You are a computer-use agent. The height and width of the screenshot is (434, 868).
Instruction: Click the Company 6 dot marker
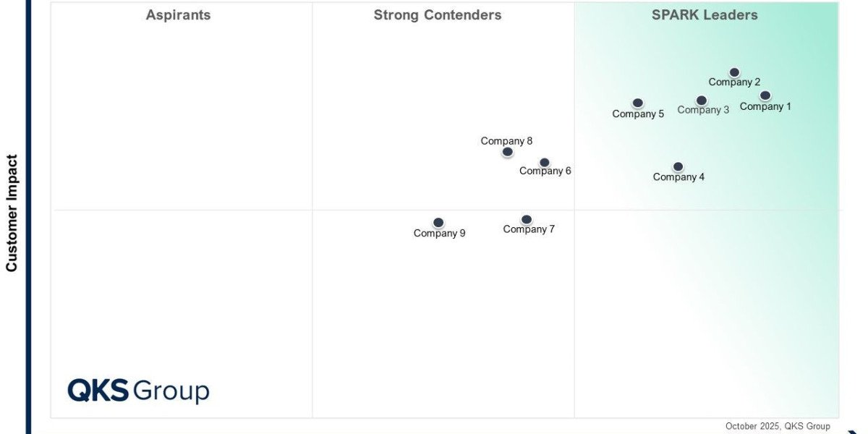pos(545,163)
